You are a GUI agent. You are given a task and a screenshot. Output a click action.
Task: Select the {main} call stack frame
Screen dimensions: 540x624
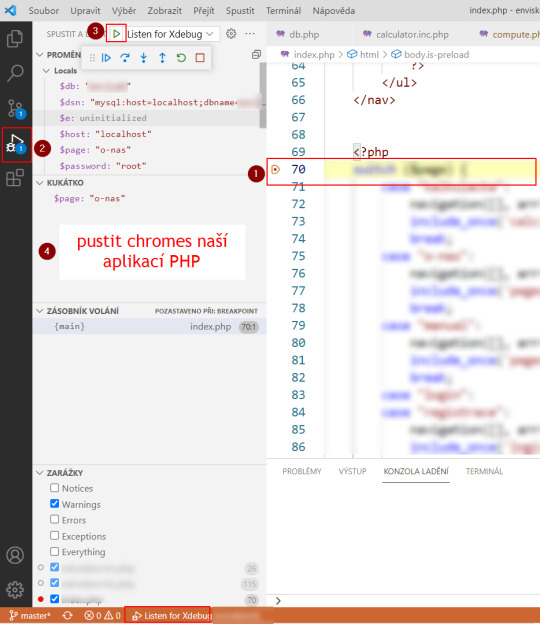click(x=149, y=326)
